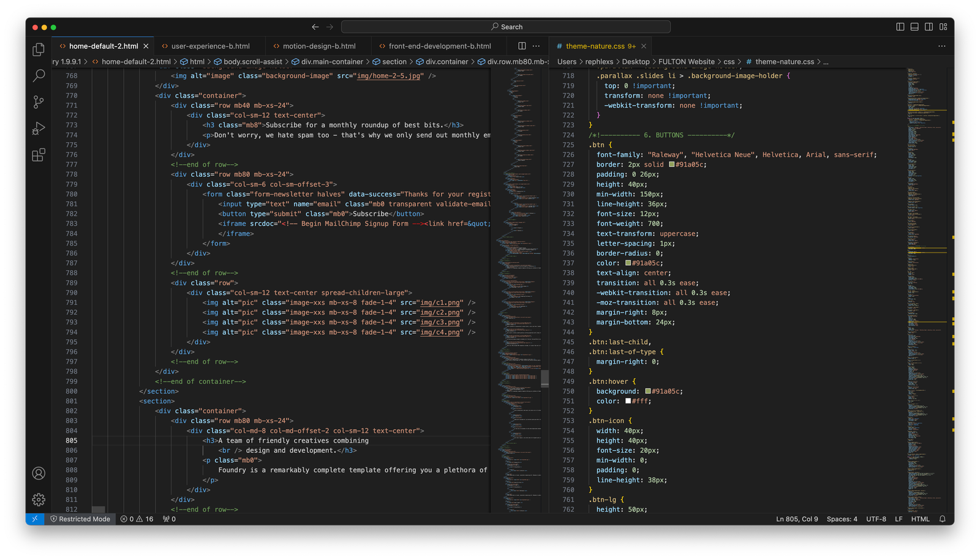Open the theme-nature.css breadcrumb item

(780, 61)
